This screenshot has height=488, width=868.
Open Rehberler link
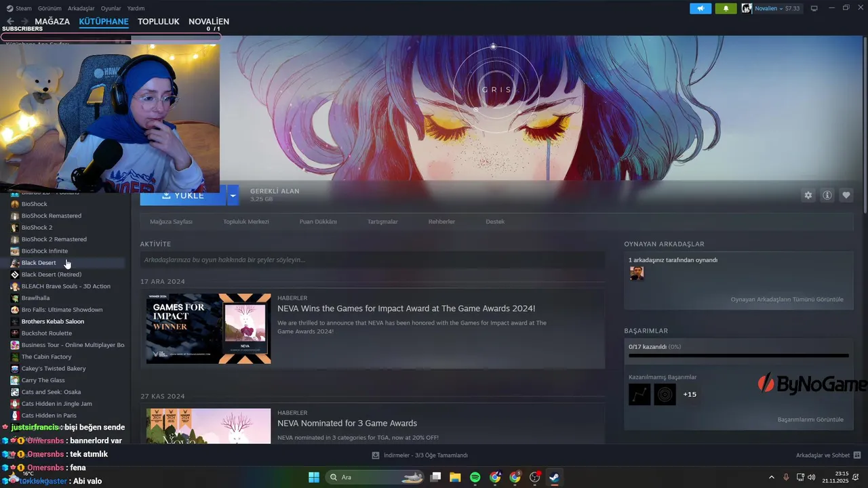441,222
